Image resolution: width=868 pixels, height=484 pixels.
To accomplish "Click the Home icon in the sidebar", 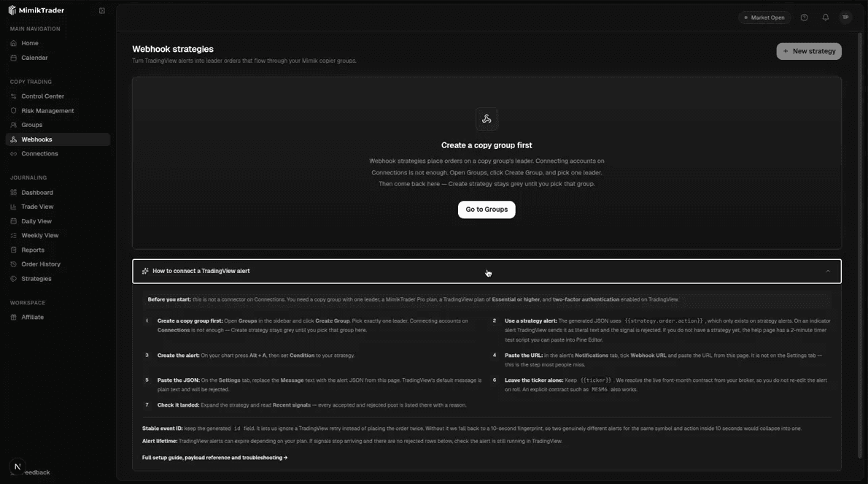I will tap(14, 43).
